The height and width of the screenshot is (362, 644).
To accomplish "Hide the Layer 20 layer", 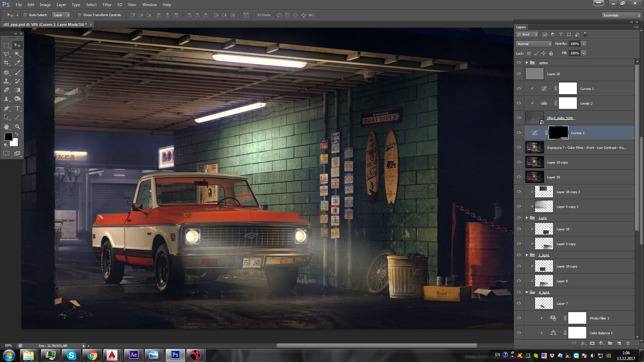I will click(519, 74).
